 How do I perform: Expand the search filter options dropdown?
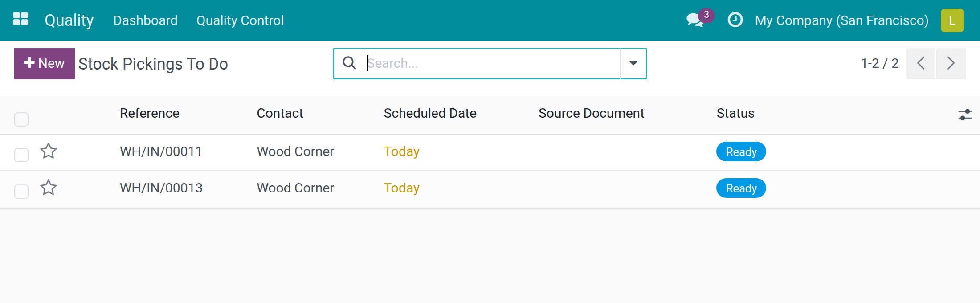633,64
